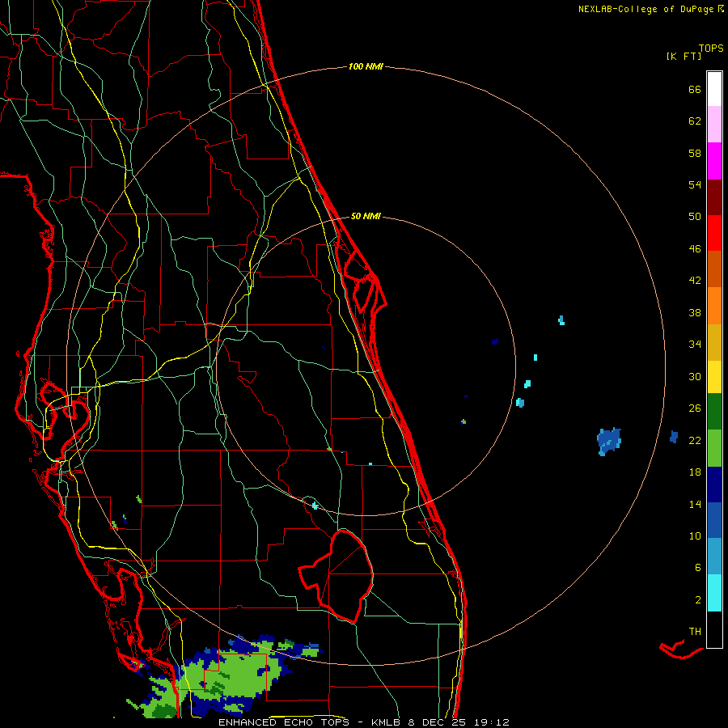Click the '62' legend value
728x728 pixels.
click(695, 121)
